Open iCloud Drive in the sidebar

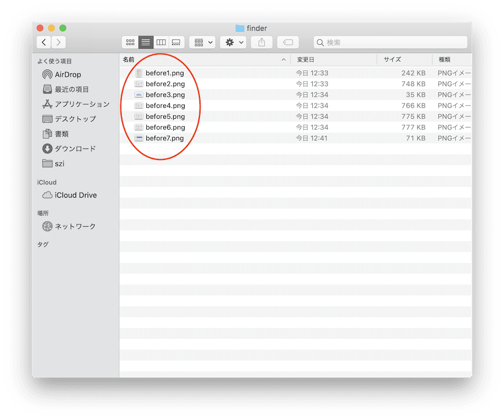70,195
